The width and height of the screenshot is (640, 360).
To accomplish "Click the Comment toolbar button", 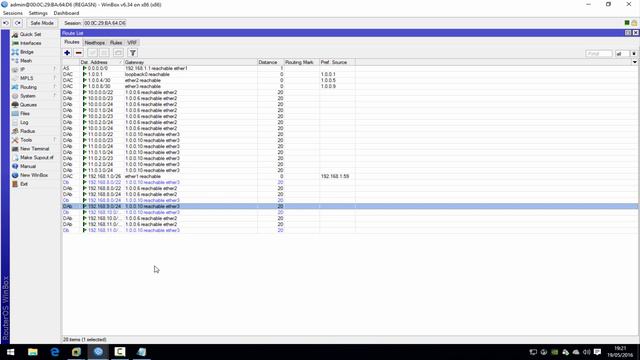I will tap(118, 53).
